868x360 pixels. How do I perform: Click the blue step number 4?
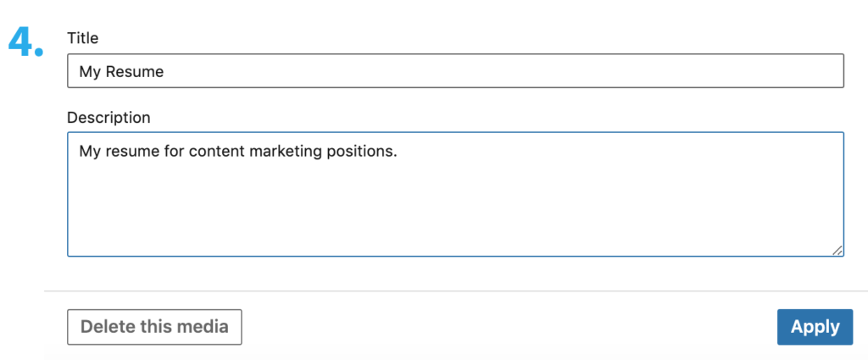tap(25, 42)
